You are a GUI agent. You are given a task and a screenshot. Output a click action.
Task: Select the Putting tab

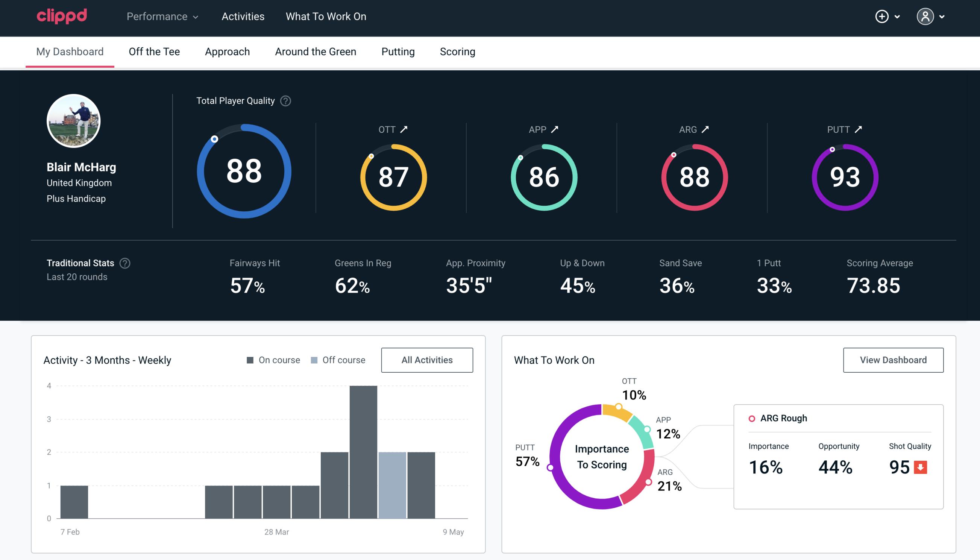(398, 51)
